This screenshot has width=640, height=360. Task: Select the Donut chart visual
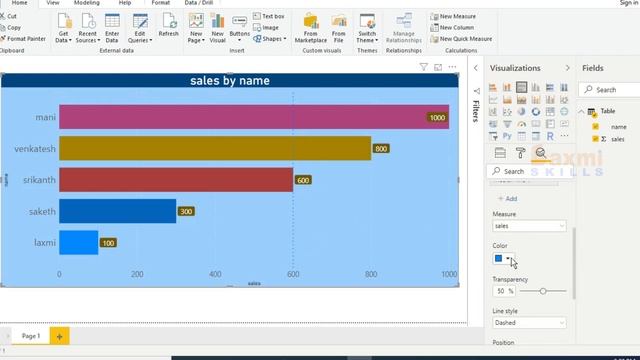click(x=536, y=112)
